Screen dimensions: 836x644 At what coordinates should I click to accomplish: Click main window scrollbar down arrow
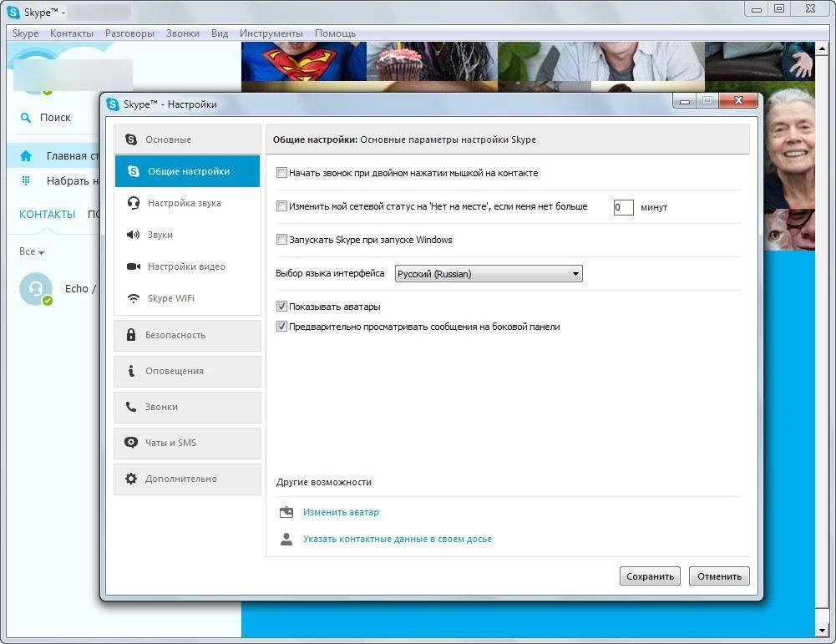[x=822, y=631]
